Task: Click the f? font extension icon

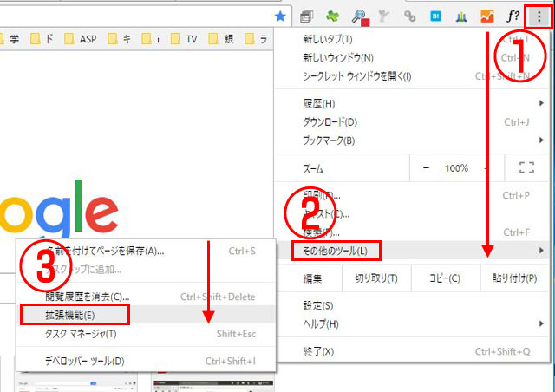Action: coord(513,16)
